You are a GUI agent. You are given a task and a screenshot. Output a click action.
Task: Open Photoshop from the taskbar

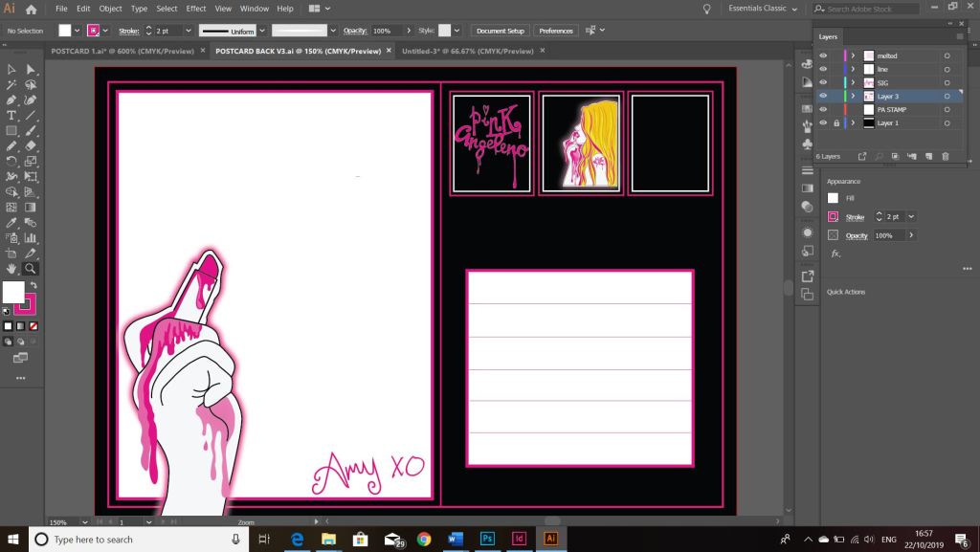click(x=487, y=540)
